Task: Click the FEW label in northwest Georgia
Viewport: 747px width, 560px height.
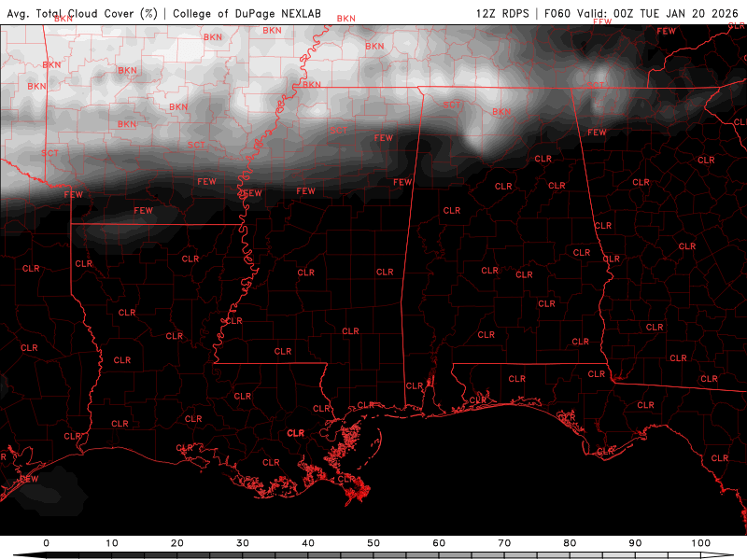Action: click(x=597, y=133)
